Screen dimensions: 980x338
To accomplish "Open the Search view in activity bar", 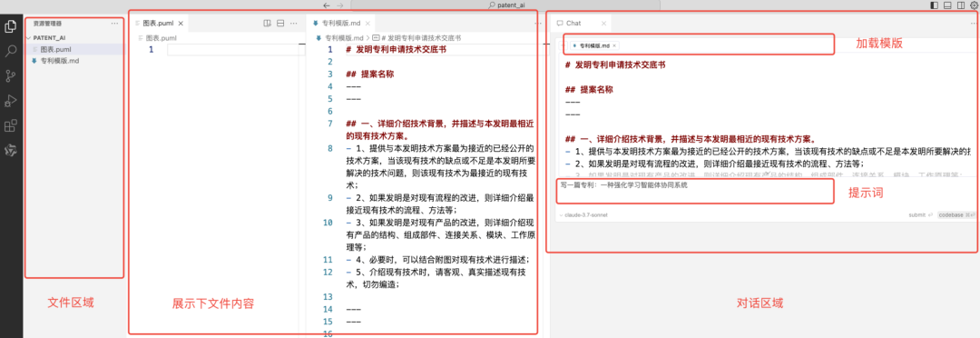I will click(11, 51).
